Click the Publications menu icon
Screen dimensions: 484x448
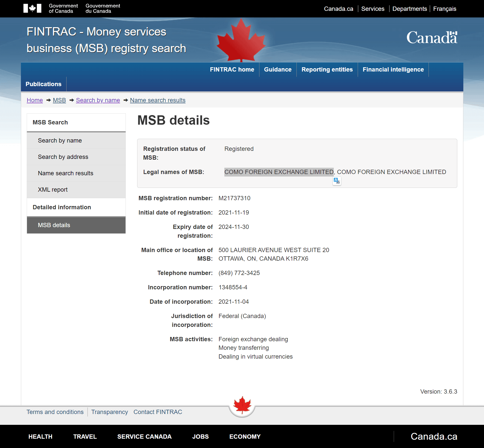pyautogui.click(x=43, y=84)
